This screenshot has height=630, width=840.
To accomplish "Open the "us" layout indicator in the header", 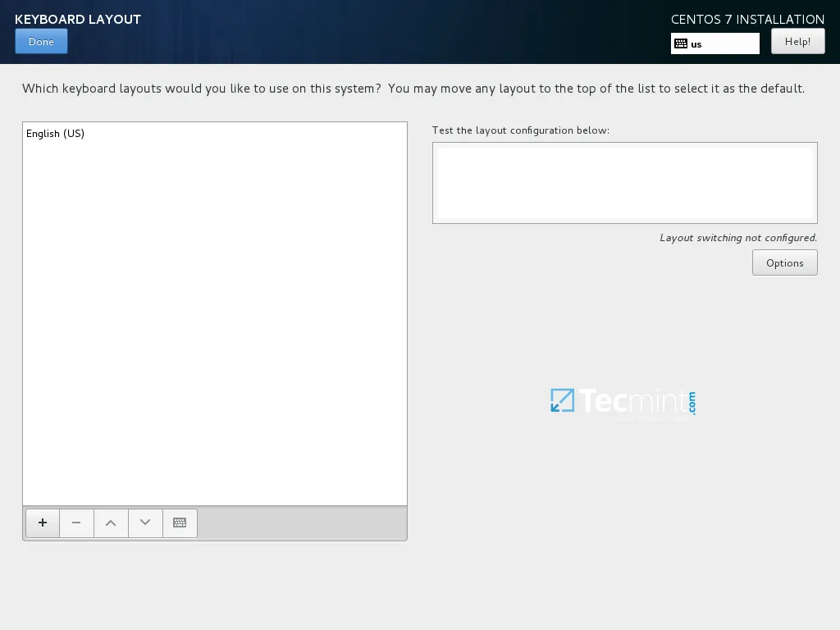I will tap(714, 43).
